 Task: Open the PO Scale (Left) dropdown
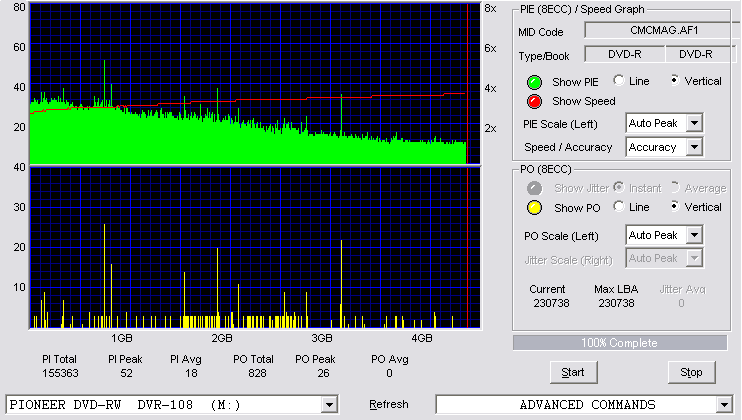click(694, 235)
